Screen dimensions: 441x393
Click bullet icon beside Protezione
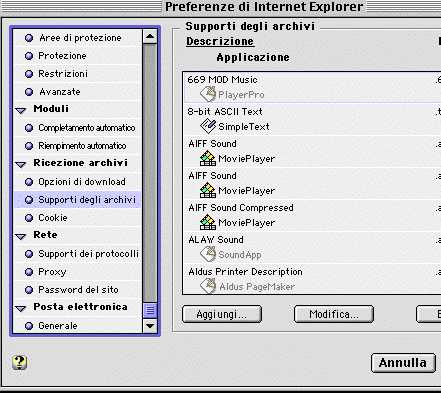click(x=29, y=56)
